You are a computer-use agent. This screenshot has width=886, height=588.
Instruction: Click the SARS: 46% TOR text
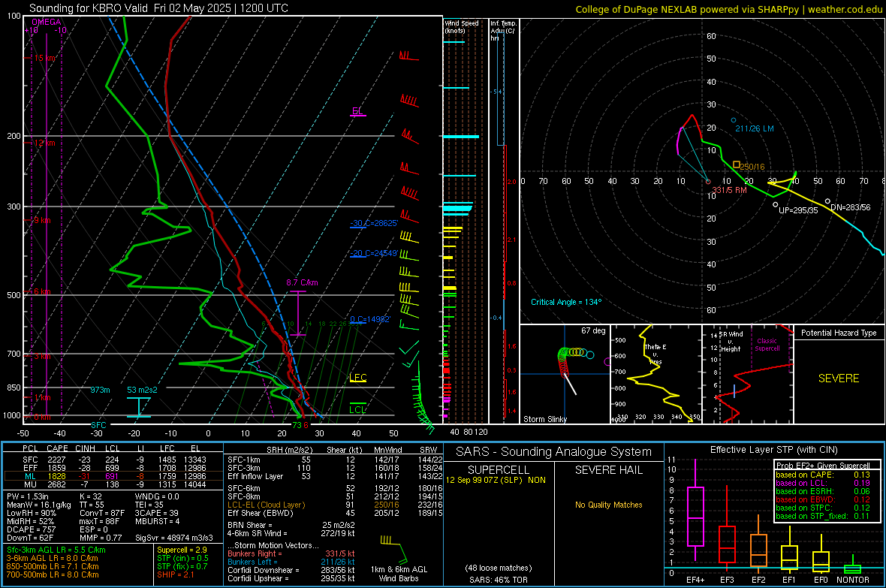click(498, 580)
